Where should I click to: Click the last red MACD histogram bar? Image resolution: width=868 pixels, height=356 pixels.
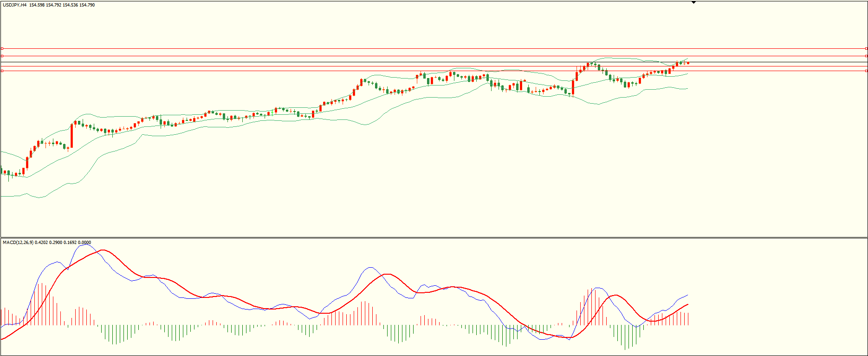(688, 319)
